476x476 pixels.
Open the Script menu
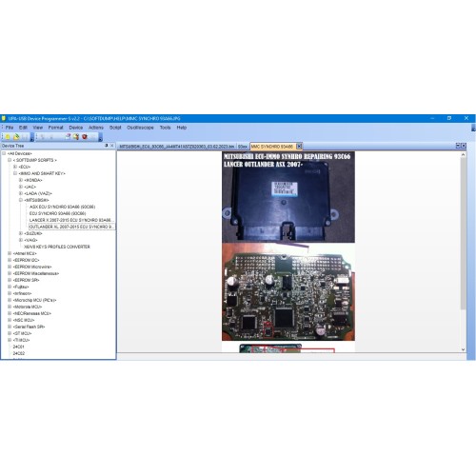click(x=115, y=128)
